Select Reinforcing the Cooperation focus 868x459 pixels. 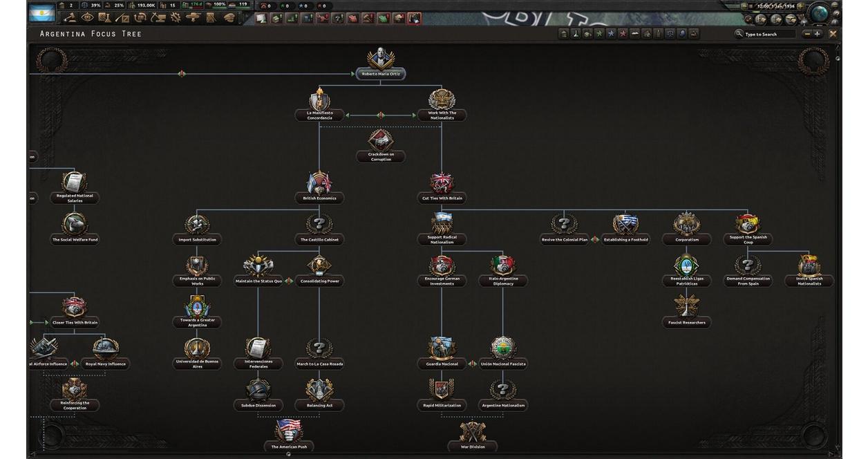75,395
